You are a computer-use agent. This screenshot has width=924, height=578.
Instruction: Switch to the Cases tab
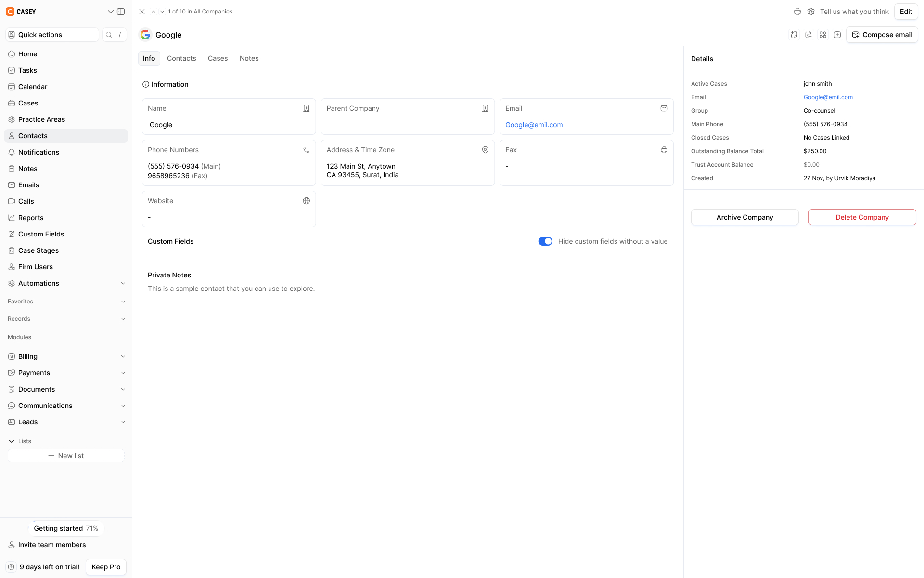click(x=218, y=58)
